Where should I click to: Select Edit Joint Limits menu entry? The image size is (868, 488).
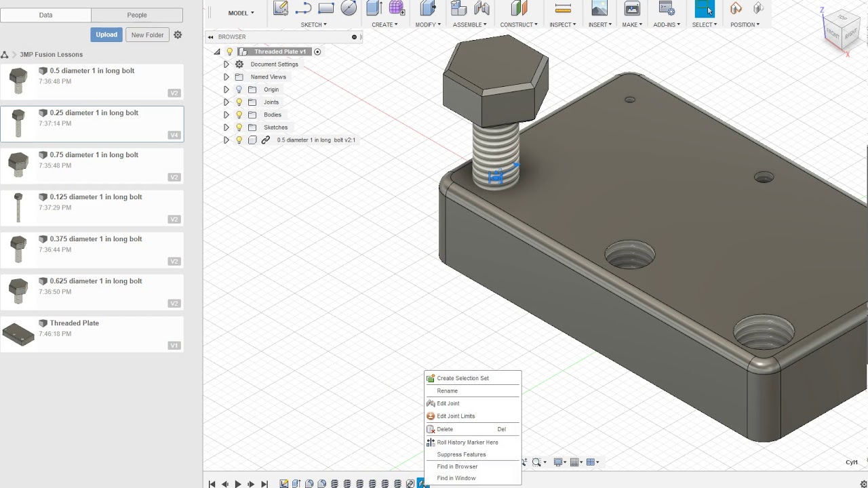tap(473, 416)
